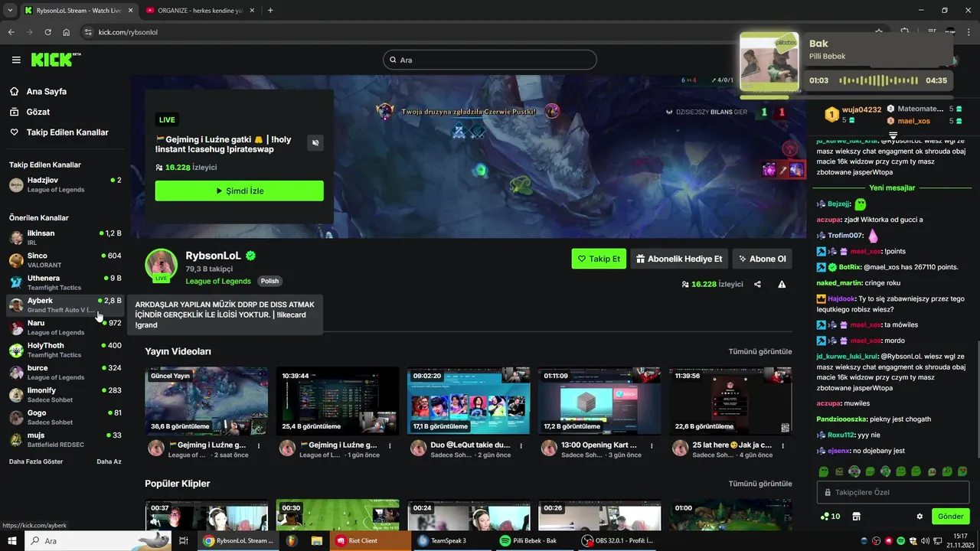Open the Güncel Yayın video thumbnail

207,400
